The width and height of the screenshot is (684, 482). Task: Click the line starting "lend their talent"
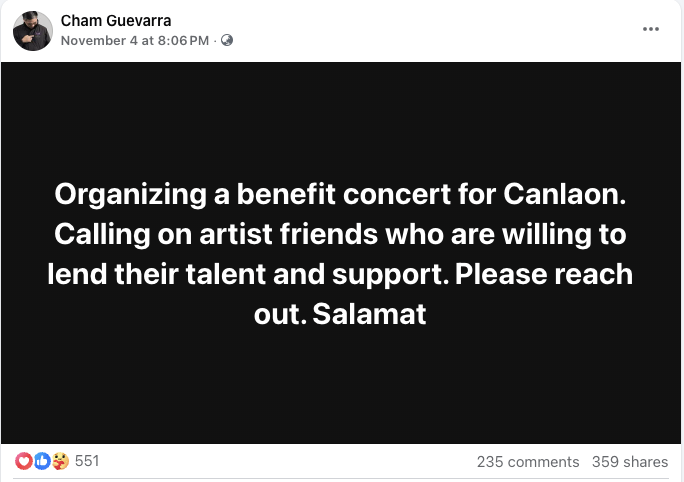click(x=341, y=273)
